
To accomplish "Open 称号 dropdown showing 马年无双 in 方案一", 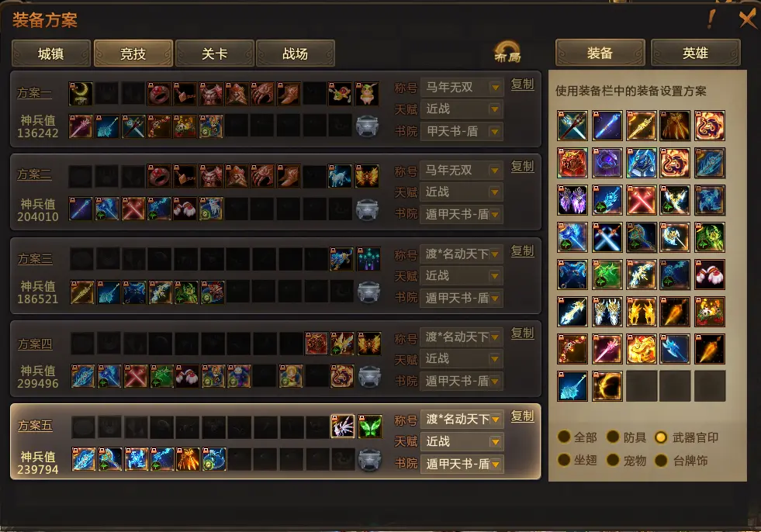I will point(462,88).
